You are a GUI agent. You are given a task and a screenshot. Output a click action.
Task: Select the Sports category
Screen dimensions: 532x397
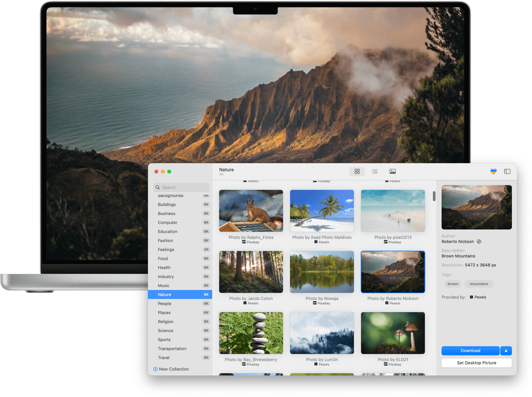(180, 340)
